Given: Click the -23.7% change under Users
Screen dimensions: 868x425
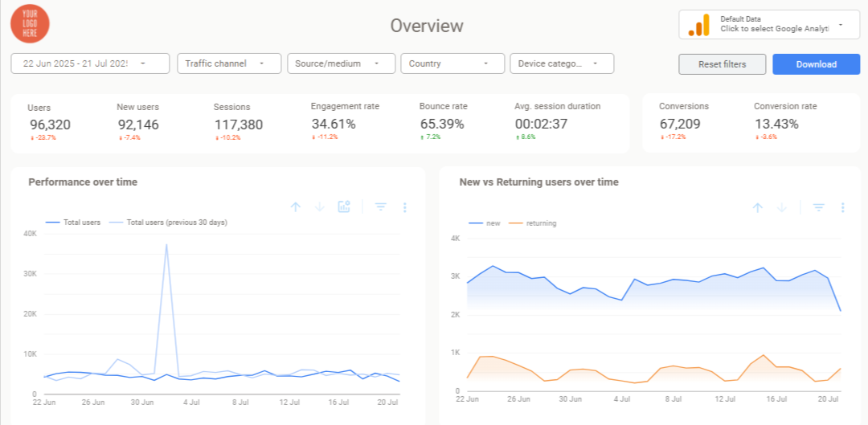Looking at the screenshot, I should point(43,137).
